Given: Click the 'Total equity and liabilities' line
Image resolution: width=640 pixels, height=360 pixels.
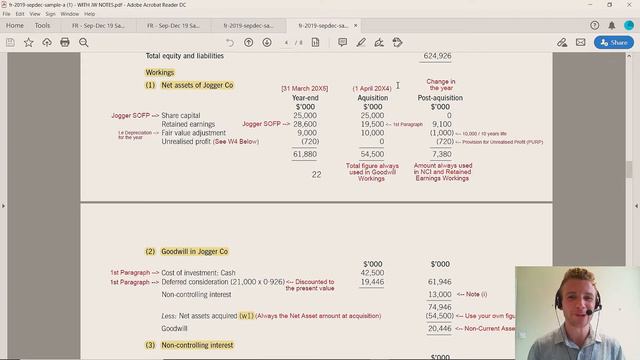Looking at the screenshot, I should [184, 56].
